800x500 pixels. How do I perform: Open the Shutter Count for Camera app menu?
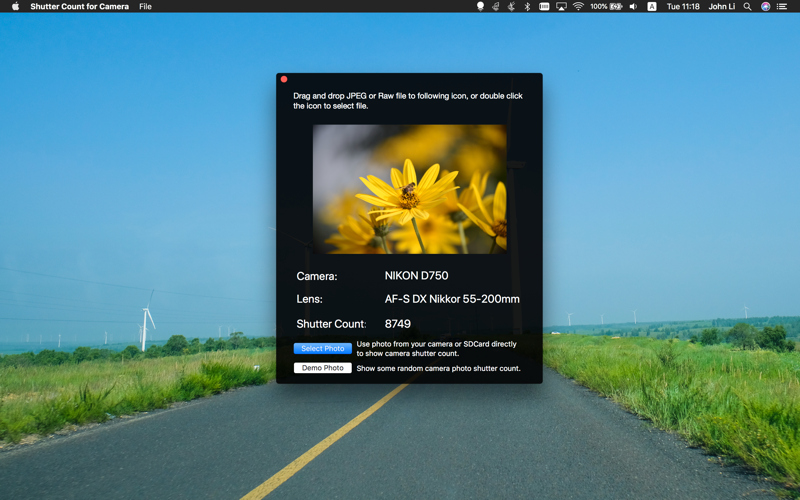(80, 7)
